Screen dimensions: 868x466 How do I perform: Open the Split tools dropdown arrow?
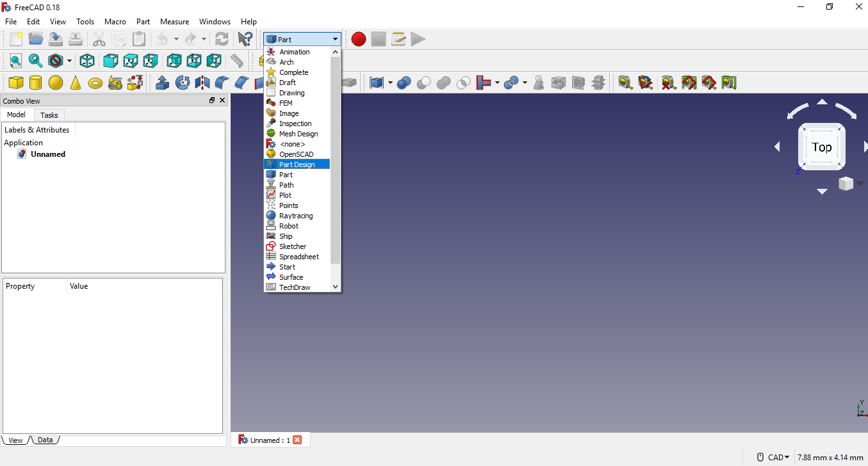[x=525, y=83]
